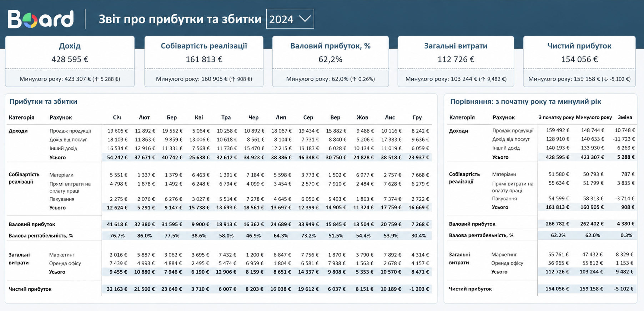Click the Січ month column header

pos(117,117)
